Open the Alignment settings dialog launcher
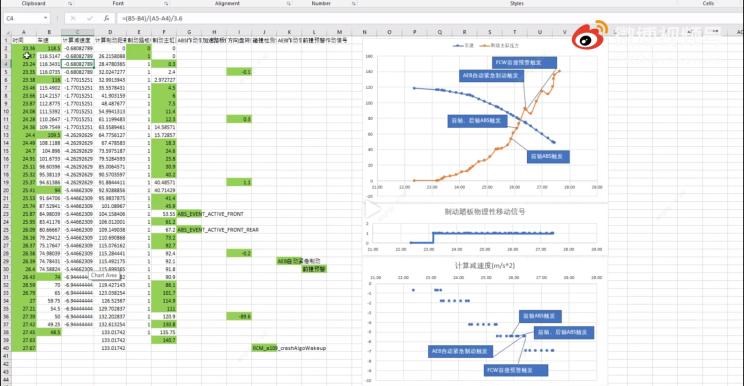 tap(288, 3)
